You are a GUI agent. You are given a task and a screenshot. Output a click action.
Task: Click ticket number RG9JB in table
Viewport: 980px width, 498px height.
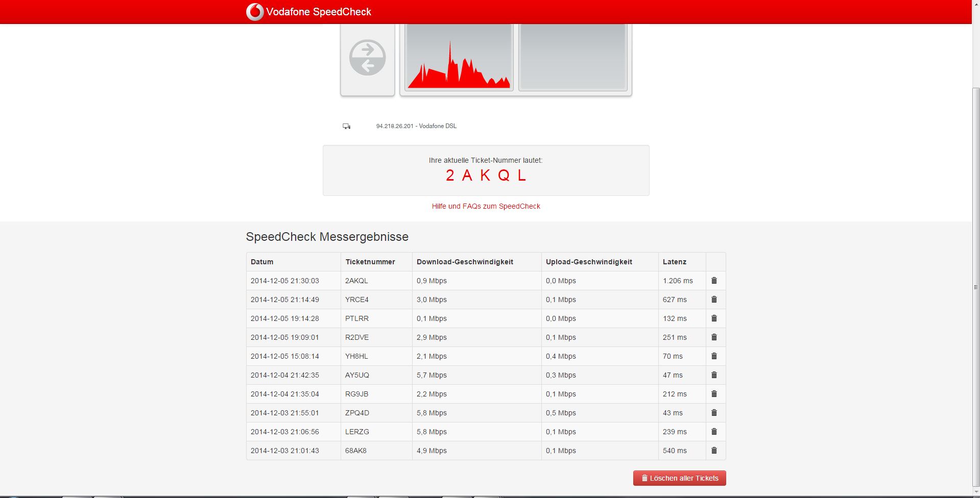(x=356, y=394)
